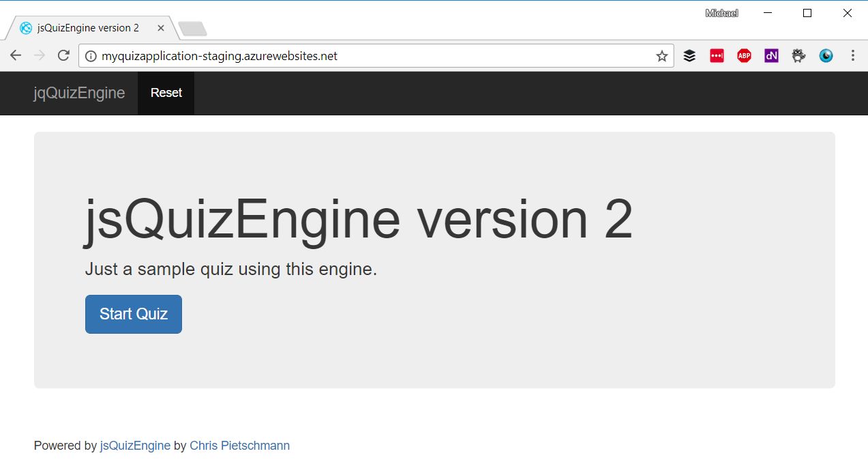868x475 pixels.
Task: Start the quiz with Start Quiz button
Action: click(134, 314)
